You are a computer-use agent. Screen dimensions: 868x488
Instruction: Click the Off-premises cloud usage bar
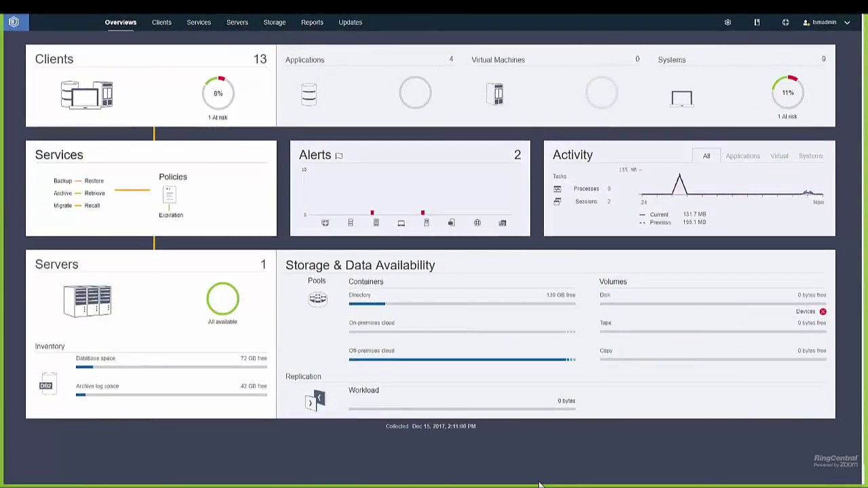point(462,359)
